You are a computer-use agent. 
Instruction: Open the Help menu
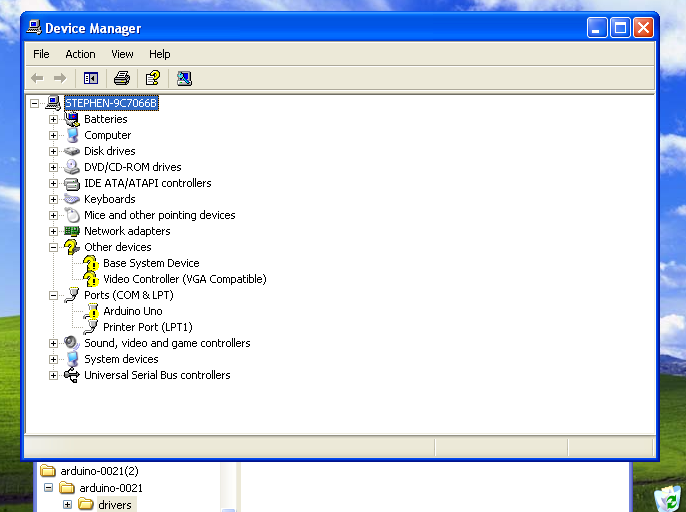(x=159, y=54)
